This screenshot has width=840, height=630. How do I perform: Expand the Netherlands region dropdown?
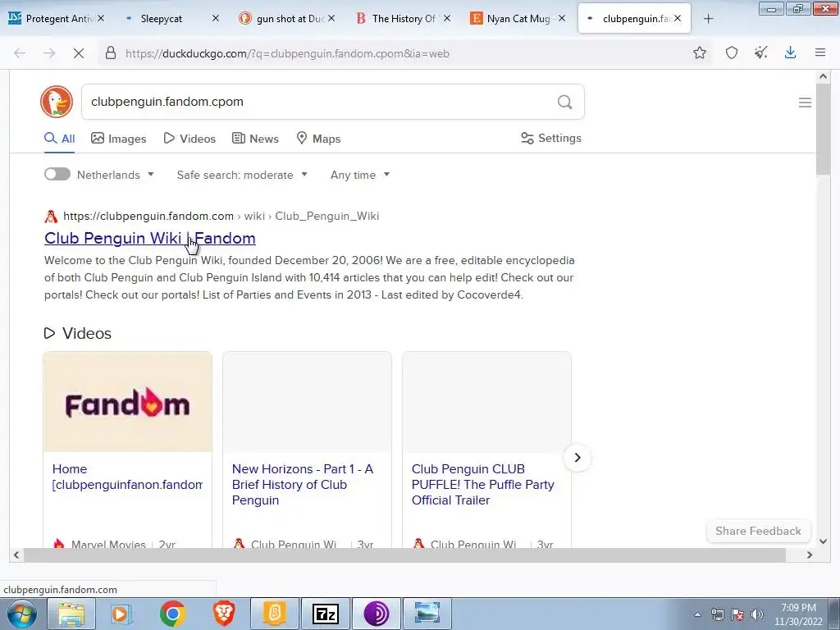(116, 175)
